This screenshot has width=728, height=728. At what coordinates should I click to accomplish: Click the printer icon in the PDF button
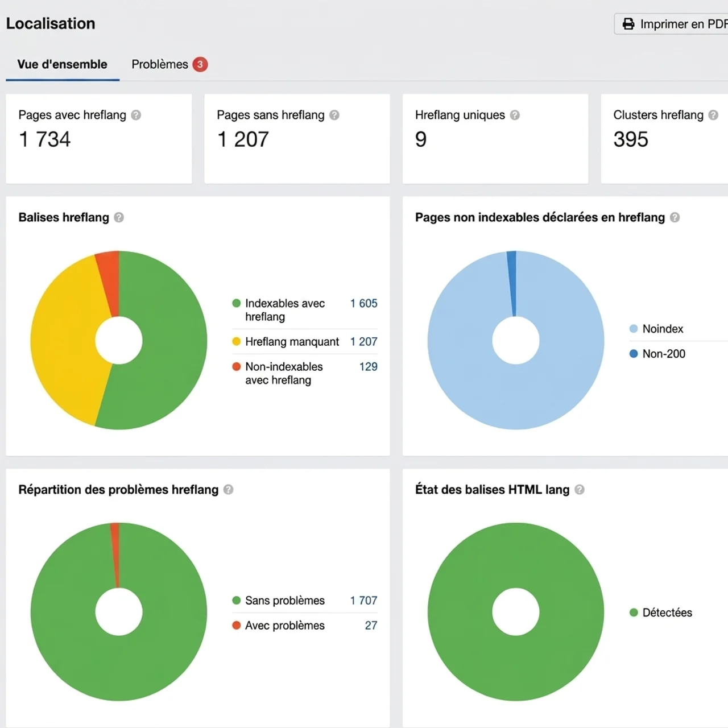pyautogui.click(x=628, y=24)
